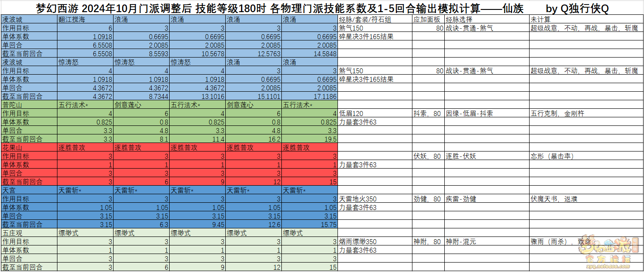The width and height of the screenshot is (644, 272).
Task: Click the 神附, 80 cell
Action: tap(428, 241)
